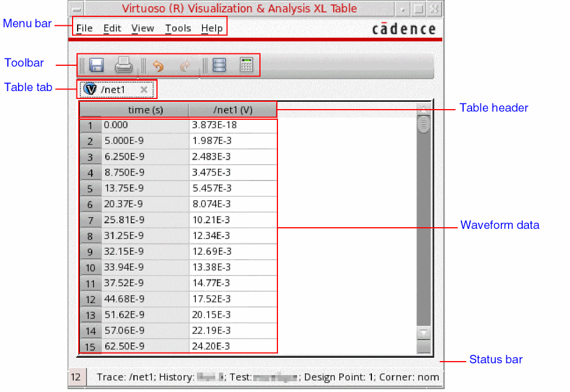Open the File menu
Screen dimensions: 570x392
point(84,28)
